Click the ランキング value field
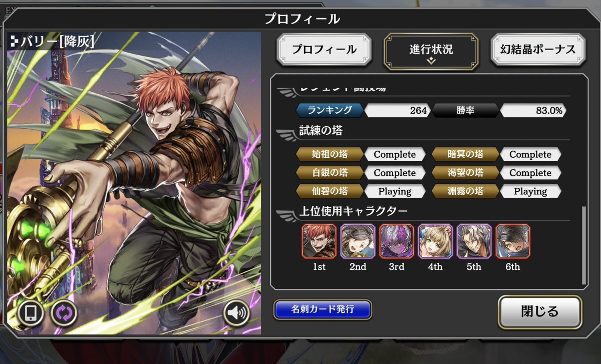 tap(397, 111)
